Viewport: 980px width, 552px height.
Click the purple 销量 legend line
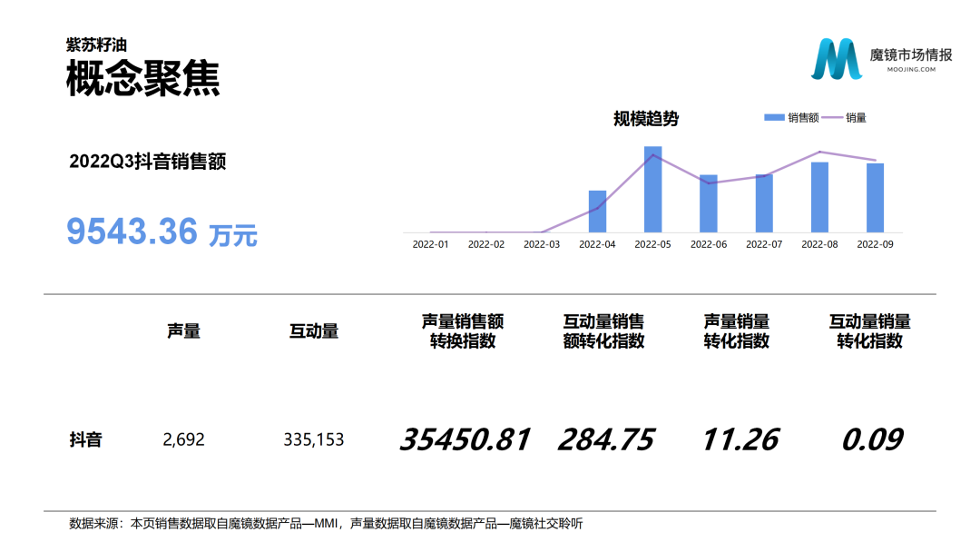(x=832, y=117)
